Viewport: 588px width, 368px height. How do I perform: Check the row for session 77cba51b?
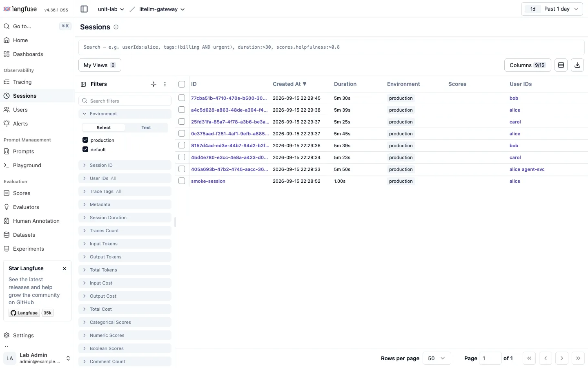point(182,98)
